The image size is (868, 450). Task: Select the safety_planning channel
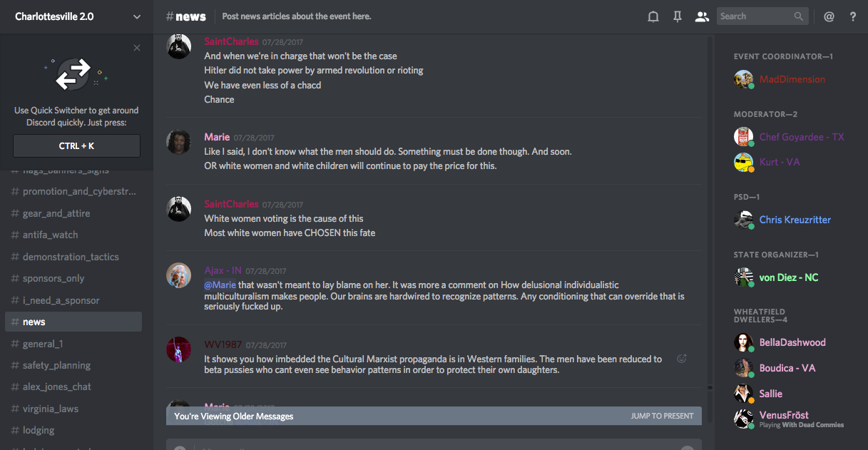click(56, 365)
